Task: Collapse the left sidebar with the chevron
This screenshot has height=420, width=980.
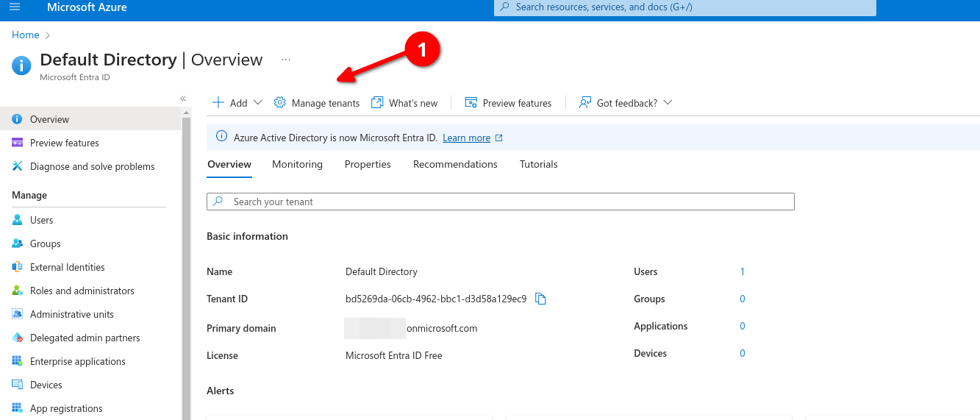Action: point(183,99)
